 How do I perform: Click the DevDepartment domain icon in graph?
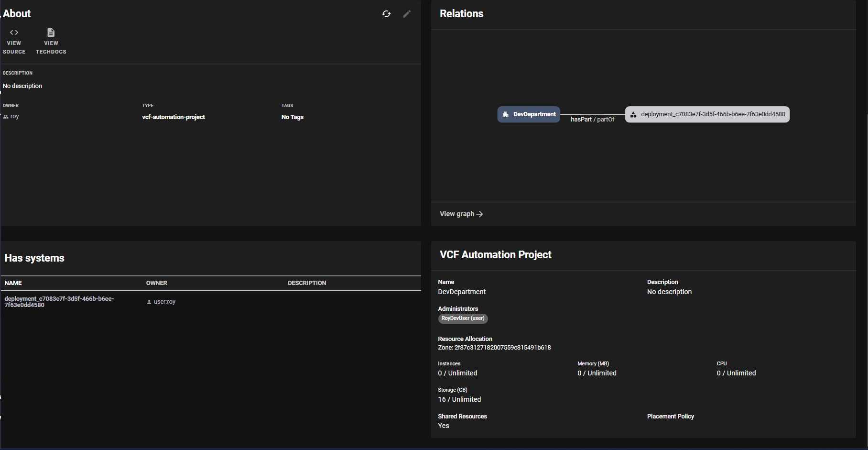point(505,114)
